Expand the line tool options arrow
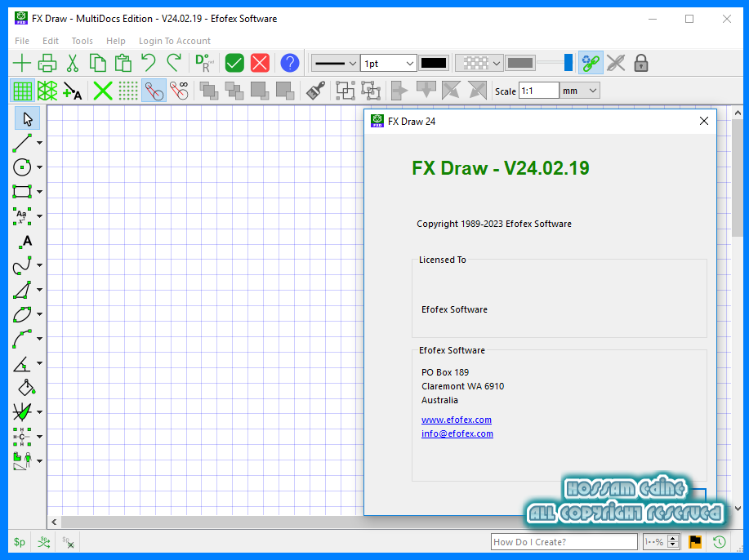This screenshot has height=560, width=749. [40, 143]
